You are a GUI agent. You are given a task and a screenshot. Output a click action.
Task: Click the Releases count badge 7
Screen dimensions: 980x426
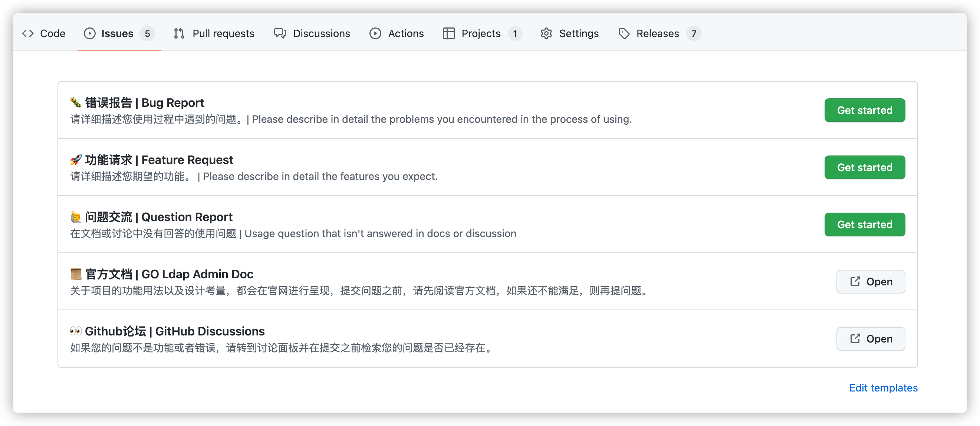(x=694, y=33)
